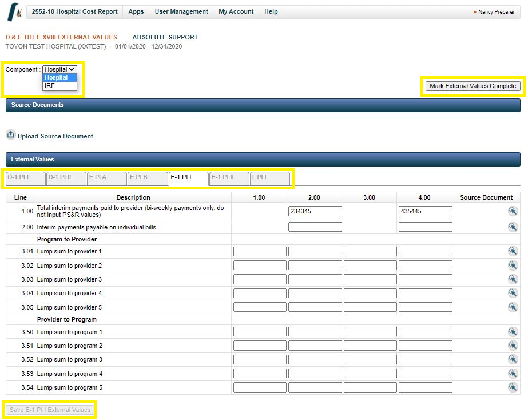The image size is (528, 420).
Task: Open the My Account menu
Action: click(236, 12)
